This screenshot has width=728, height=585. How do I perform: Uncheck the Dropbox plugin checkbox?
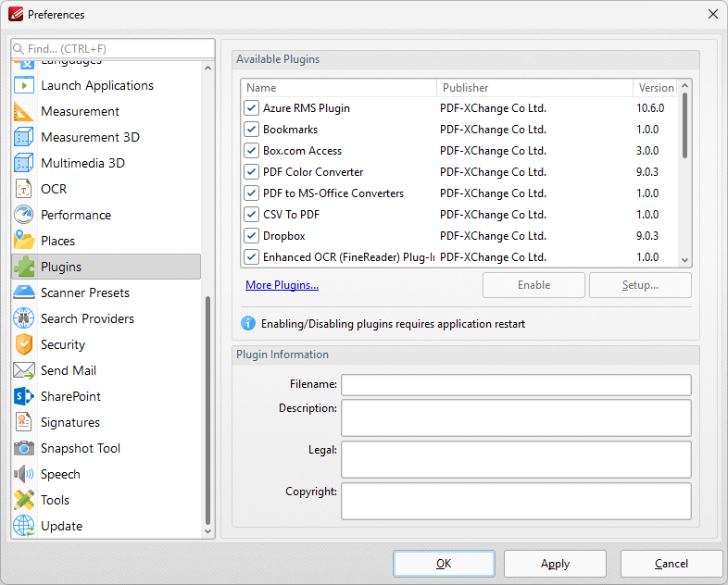tap(251, 236)
